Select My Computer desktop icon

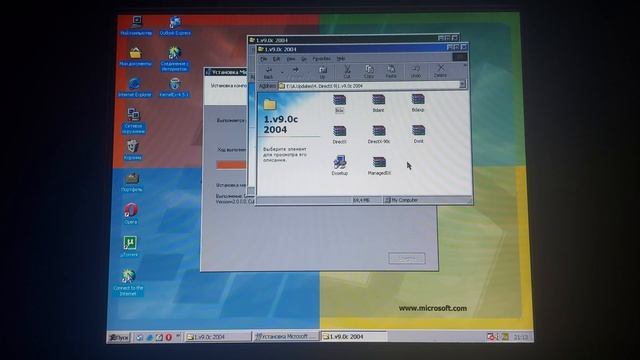click(136, 25)
